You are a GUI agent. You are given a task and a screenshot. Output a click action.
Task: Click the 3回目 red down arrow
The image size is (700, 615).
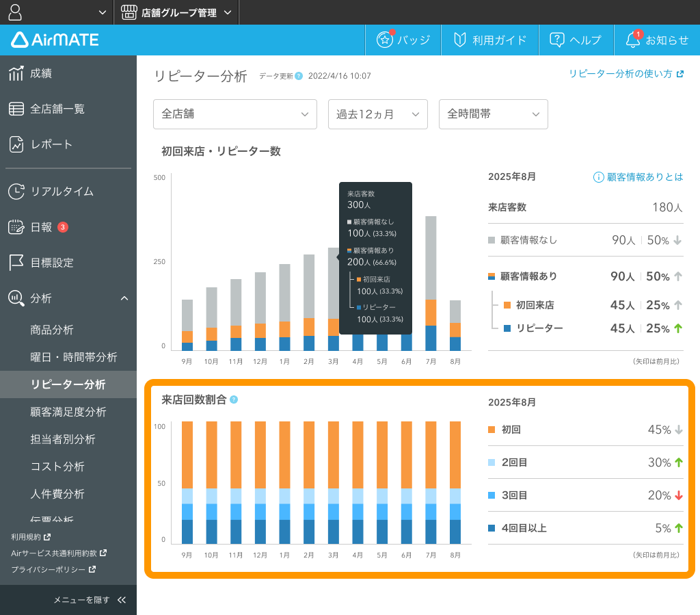tap(679, 495)
